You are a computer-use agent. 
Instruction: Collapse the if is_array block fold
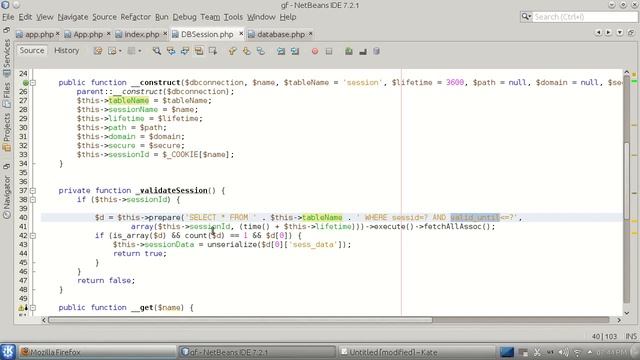[x=33, y=236]
